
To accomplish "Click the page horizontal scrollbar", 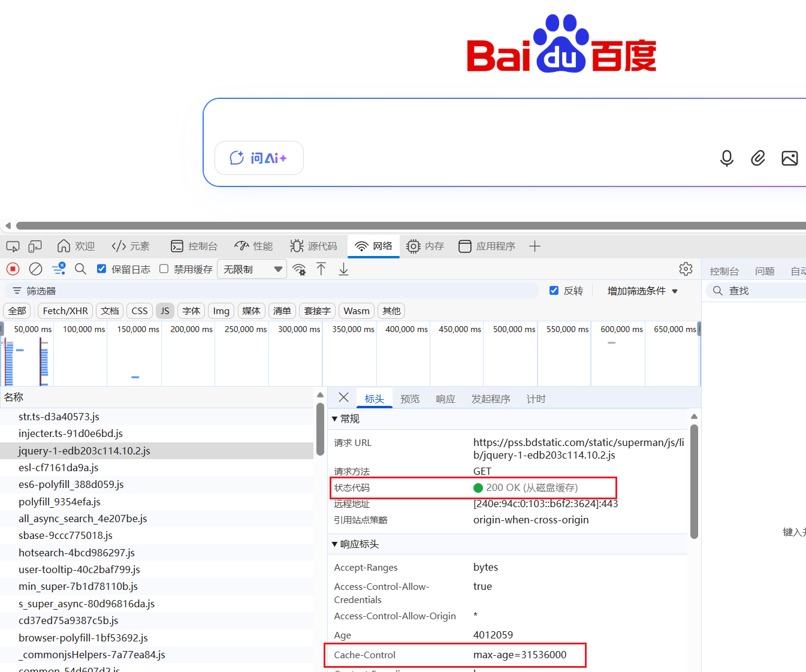I will pyautogui.click(x=411, y=226).
